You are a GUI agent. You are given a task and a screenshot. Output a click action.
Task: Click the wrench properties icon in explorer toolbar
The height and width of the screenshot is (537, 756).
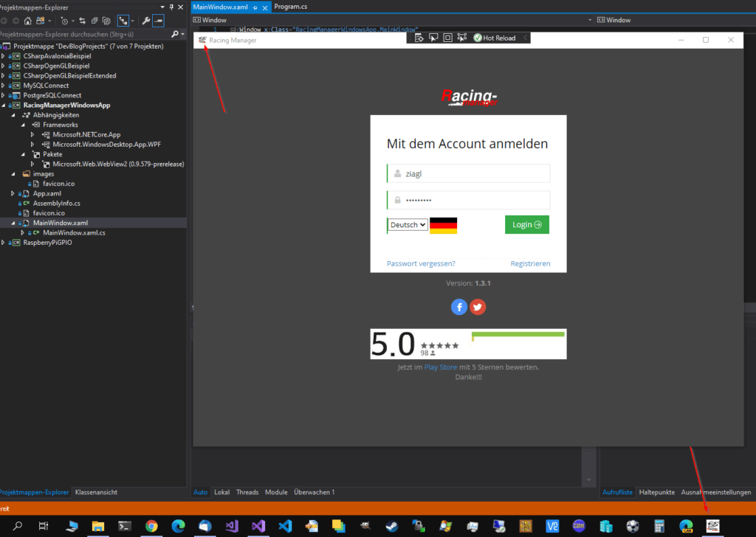pyautogui.click(x=147, y=21)
